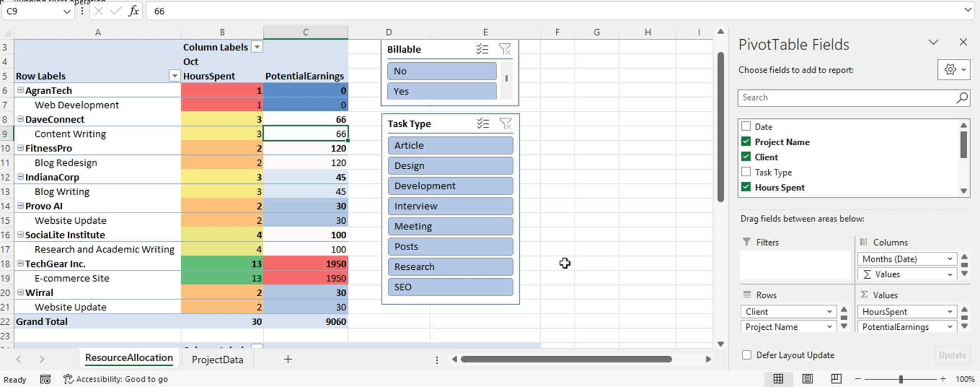The image size is (980, 387).
Task: Add a new sheet with plus button
Action: (288, 360)
